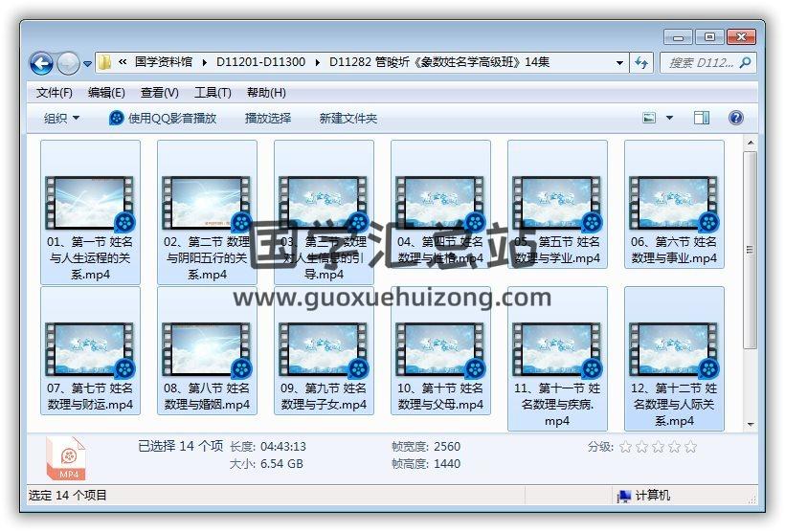Open the address bar history dropdown arrow
The image size is (785, 532).
point(620,63)
